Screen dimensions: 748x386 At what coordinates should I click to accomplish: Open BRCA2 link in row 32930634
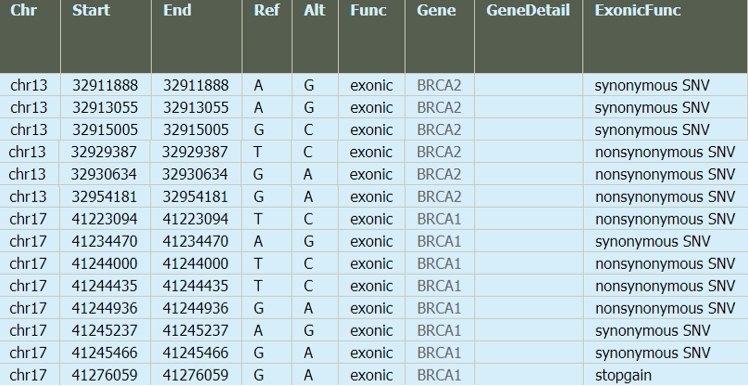click(x=439, y=175)
